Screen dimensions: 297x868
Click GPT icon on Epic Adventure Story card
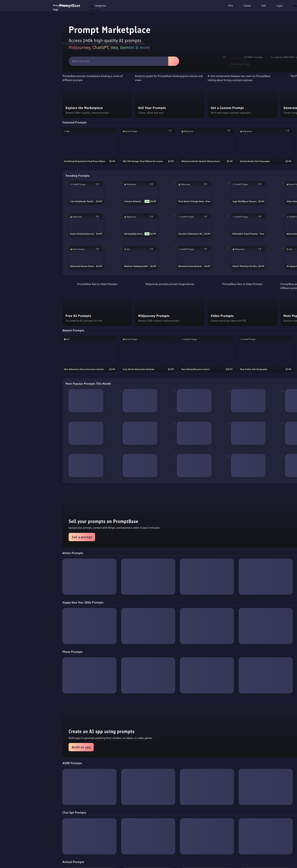tap(65, 339)
